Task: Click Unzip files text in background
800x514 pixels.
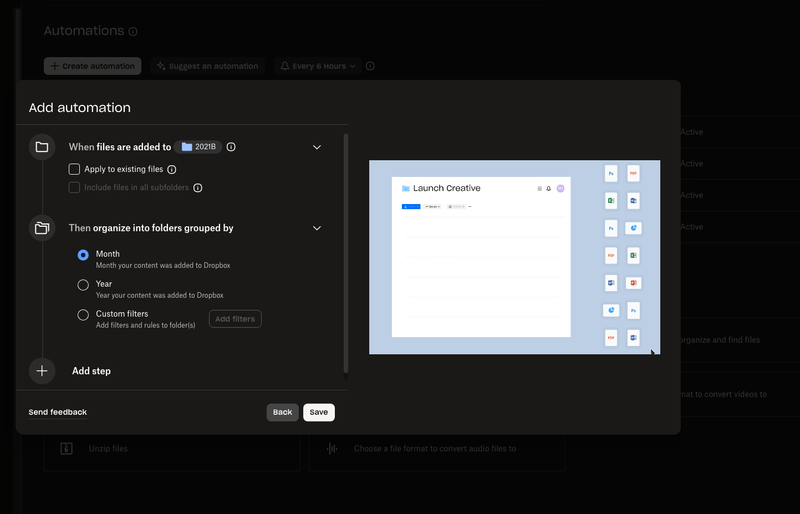Action: point(108,449)
